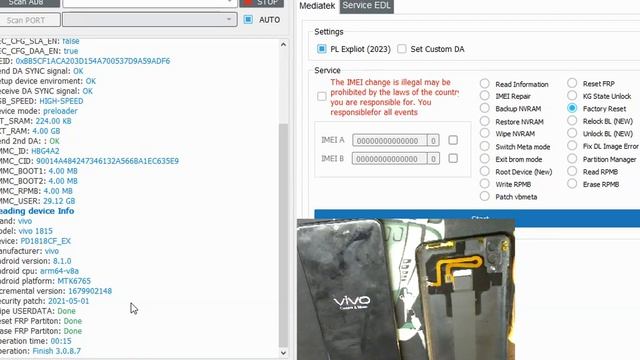The width and height of the screenshot is (640, 360).
Task: Click the IMEI B input field
Action: tap(389, 159)
